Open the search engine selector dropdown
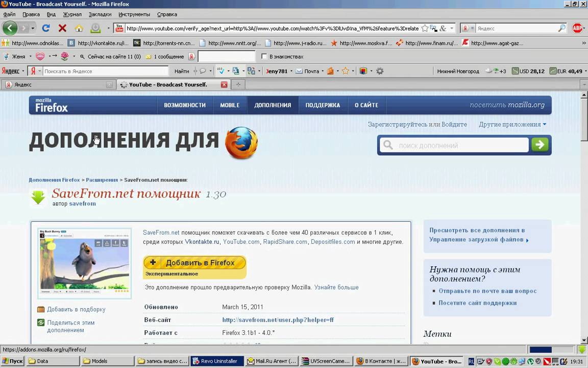Image resolution: width=588 pixels, height=368 pixels. [x=467, y=28]
